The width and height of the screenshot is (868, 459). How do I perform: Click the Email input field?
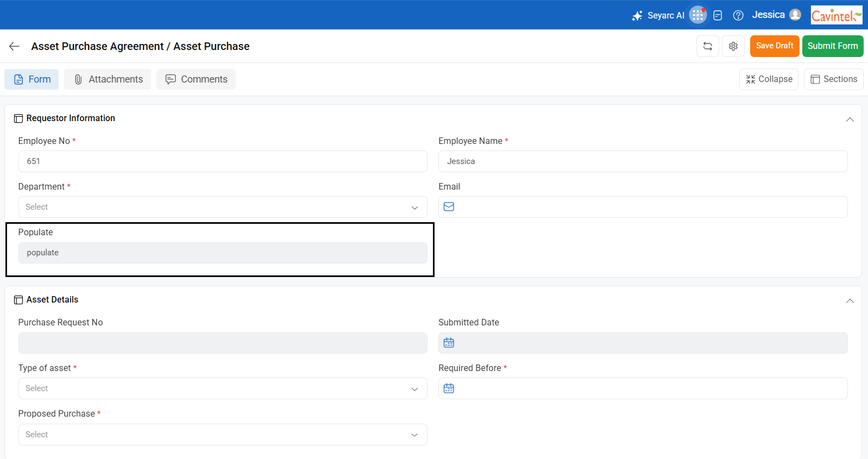649,207
